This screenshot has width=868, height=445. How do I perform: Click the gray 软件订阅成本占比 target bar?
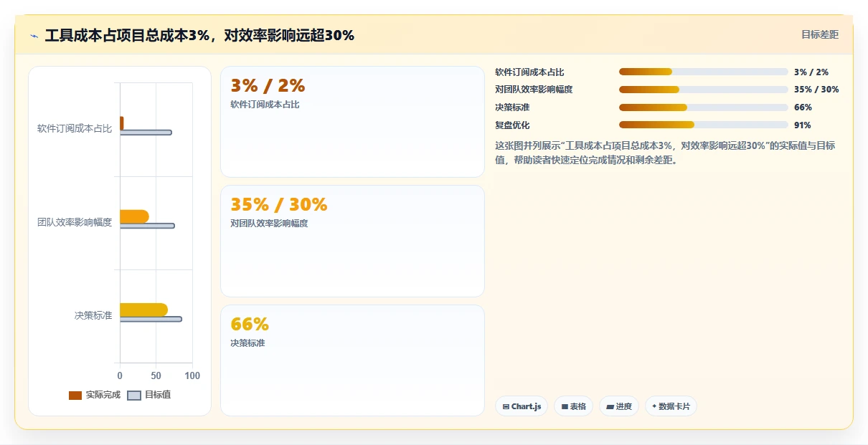[x=146, y=133]
